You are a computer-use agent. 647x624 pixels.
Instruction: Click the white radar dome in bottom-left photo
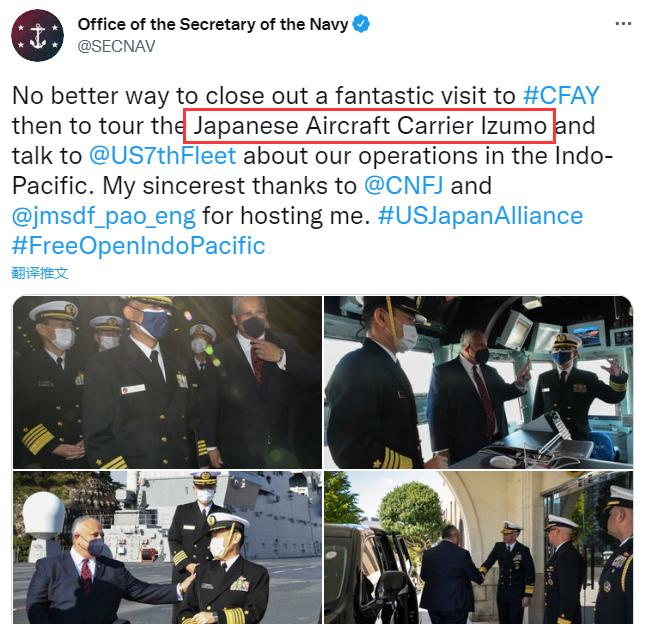[44, 514]
